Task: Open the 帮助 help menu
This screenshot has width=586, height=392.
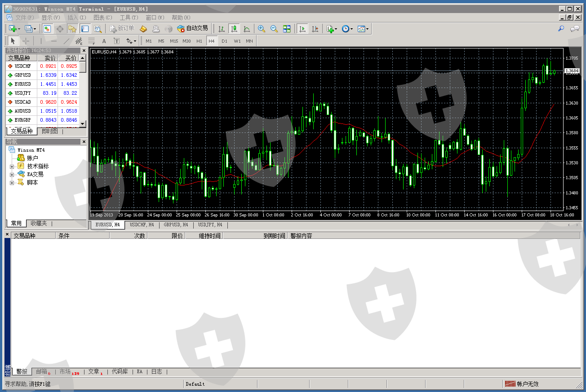Action: [181, 18]
